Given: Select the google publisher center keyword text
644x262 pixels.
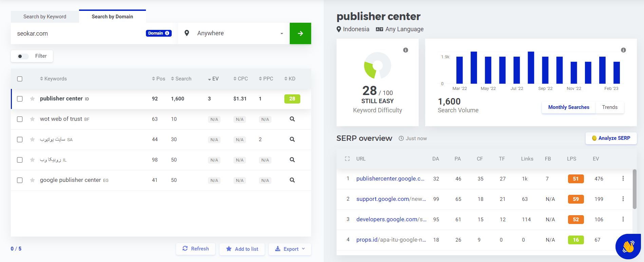Looking at the screenshot, I should point(70,180).
